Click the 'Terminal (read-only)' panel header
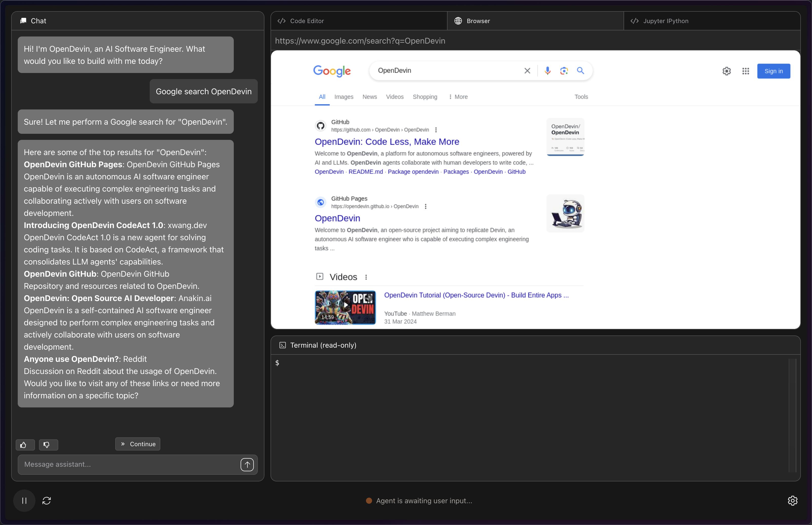Image resolution: width=812 pixels, height=525 pixels. click(x=535, y=345)
